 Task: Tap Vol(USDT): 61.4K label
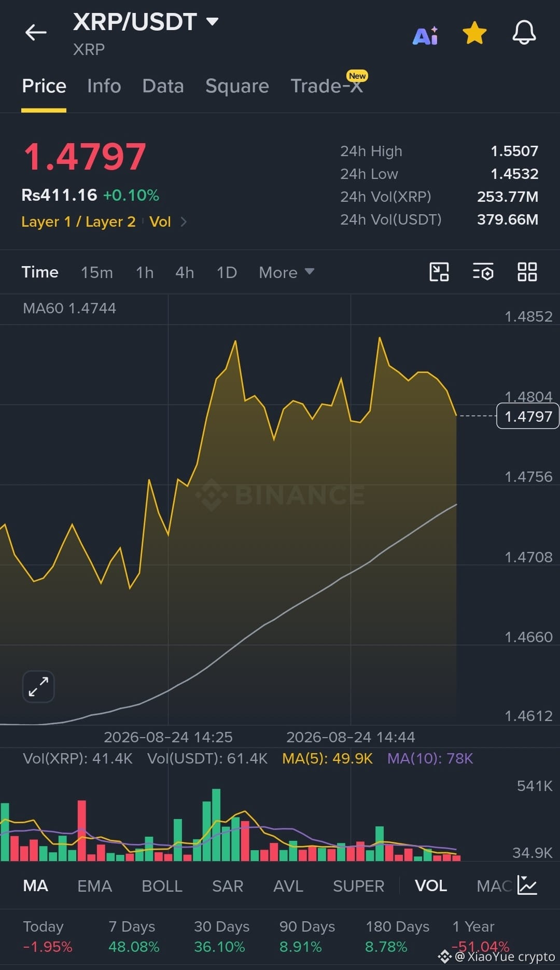coord(207,759)
